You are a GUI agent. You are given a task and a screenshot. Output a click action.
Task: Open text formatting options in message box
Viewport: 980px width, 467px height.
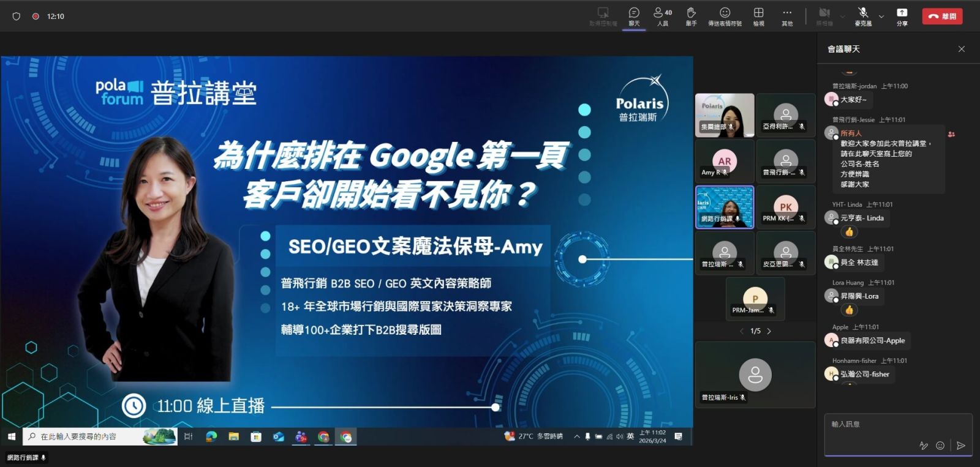924,446
